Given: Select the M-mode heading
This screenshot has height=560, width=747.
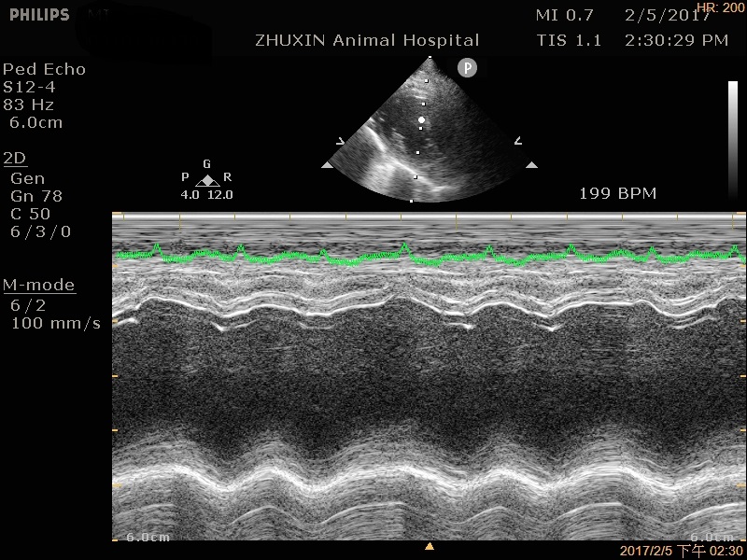Looking at the screenshot, I should (38, 285).
